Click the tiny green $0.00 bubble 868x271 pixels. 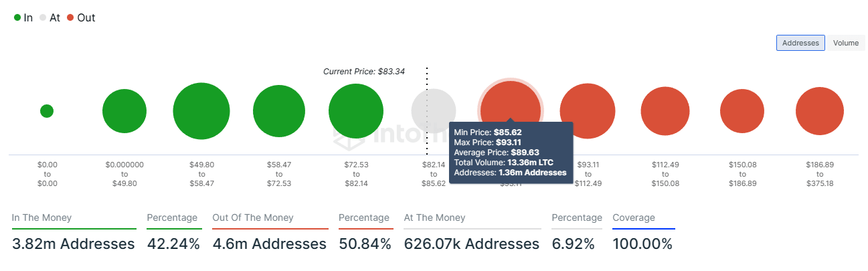46,111
